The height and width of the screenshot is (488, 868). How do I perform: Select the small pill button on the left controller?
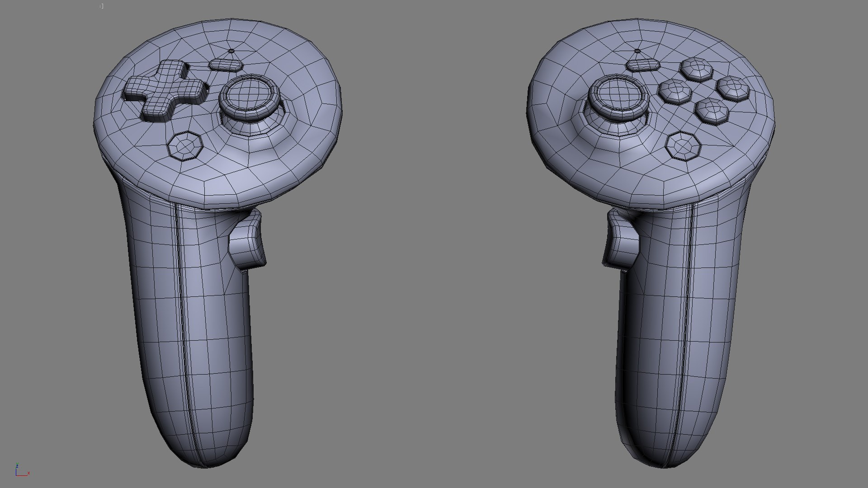(x=226, y=65)
